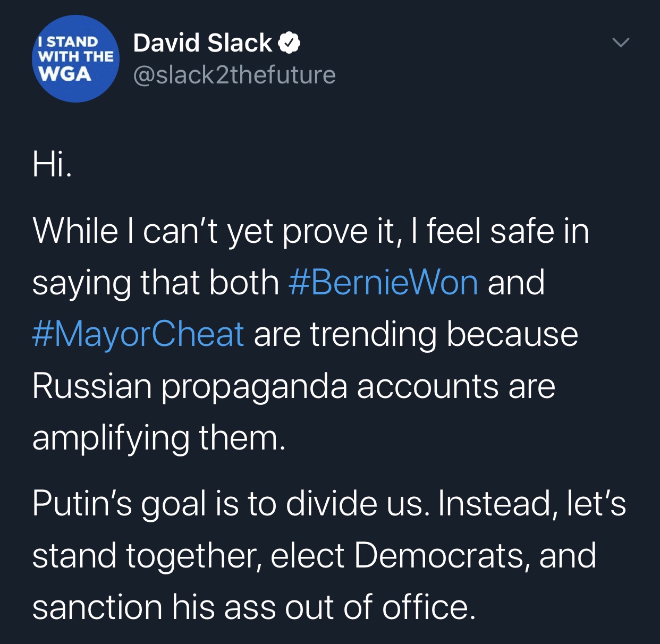Open David Slack's profile avatar
This screenshot has height=644, width=660.
click(x=75, y=58)
